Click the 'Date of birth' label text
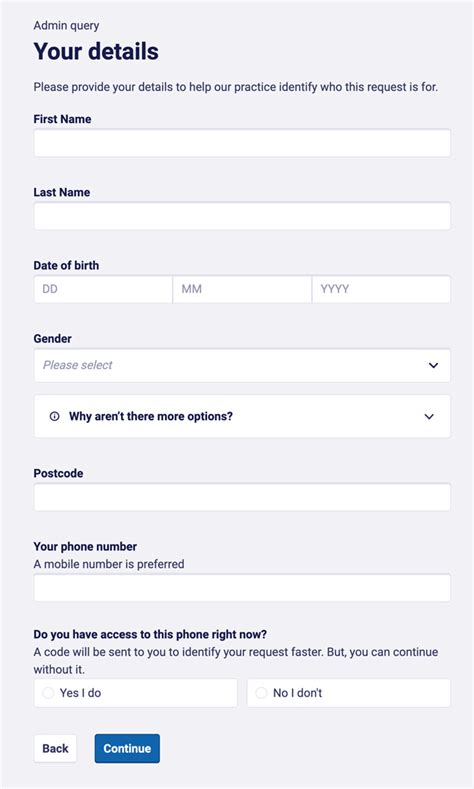 66,266
